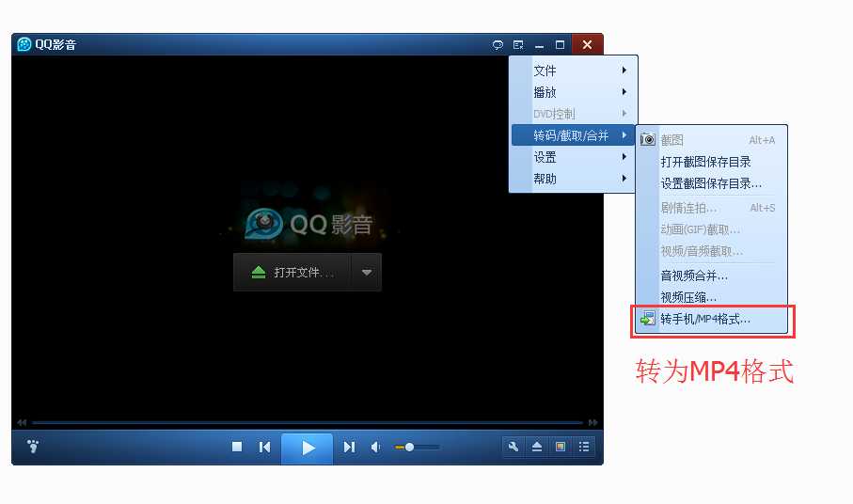Expand the submenu arrow next to 设置
Image resolution: width=853 pixels, height=504 pixels.
(624, 157)
